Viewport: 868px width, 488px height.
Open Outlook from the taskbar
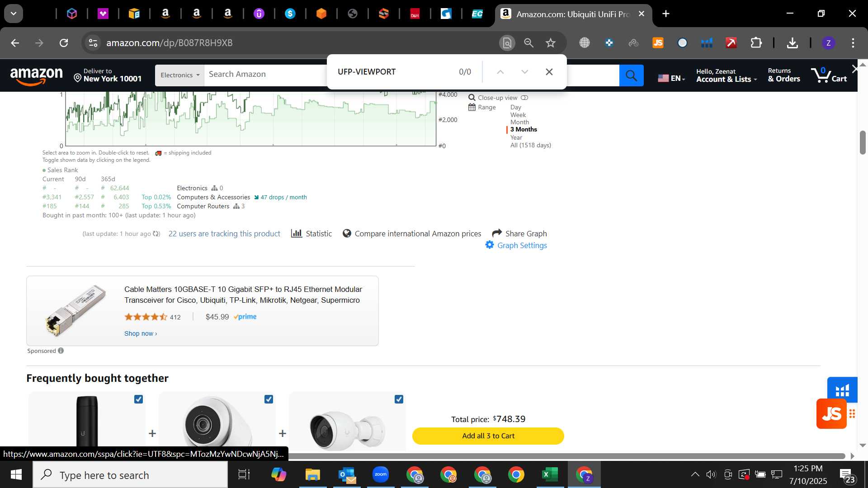347,474
